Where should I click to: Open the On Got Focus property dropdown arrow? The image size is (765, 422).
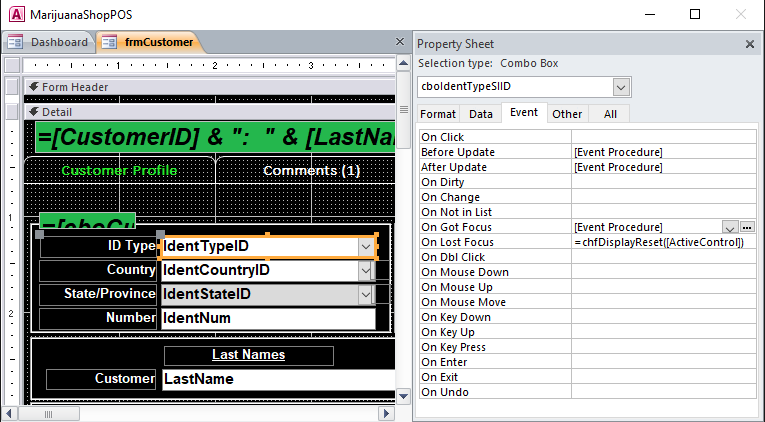pos(729,227)
